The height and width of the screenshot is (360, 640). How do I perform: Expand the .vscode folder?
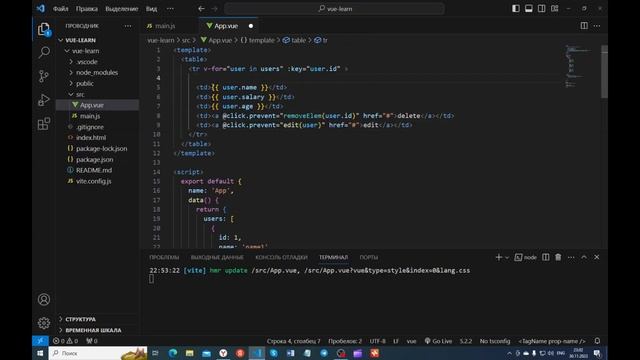pos(71,62)
